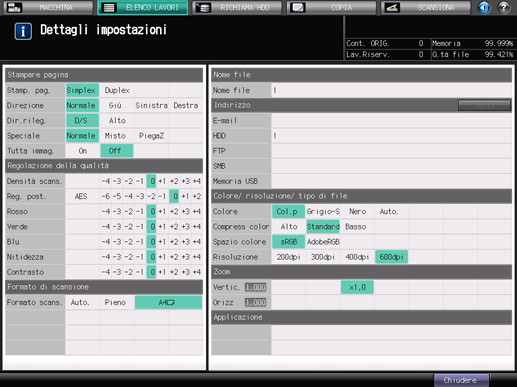Close the details with Chiudere button

[461, 380]
